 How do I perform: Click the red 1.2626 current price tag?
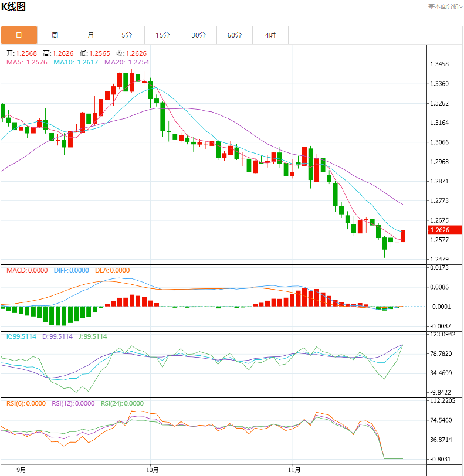445,230
